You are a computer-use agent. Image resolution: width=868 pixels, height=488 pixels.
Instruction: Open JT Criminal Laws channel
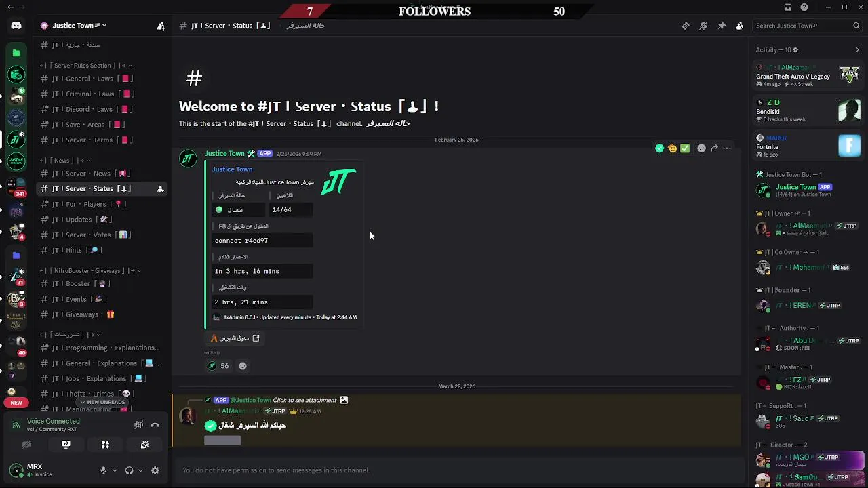pos(102,94)
